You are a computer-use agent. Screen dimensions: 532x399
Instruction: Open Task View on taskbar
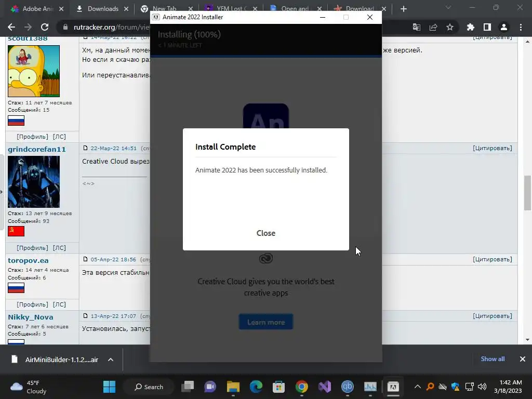coord(187,387)
